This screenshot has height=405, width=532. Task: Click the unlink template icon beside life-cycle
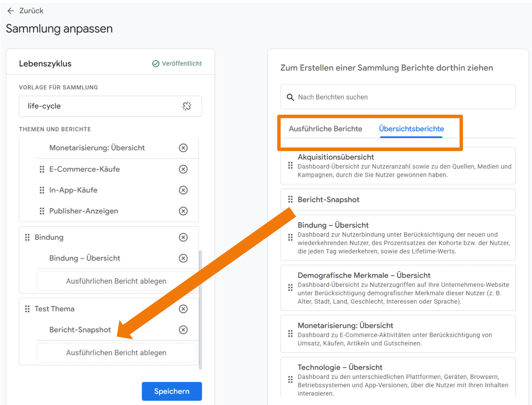point(187,106)
